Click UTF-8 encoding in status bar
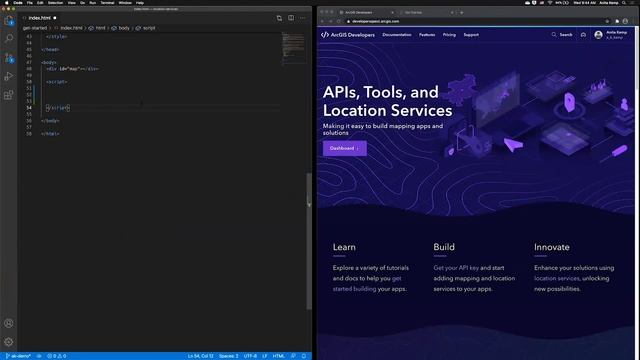The height and width of the screenshot is (360, 640). click(x=250, y=356)
